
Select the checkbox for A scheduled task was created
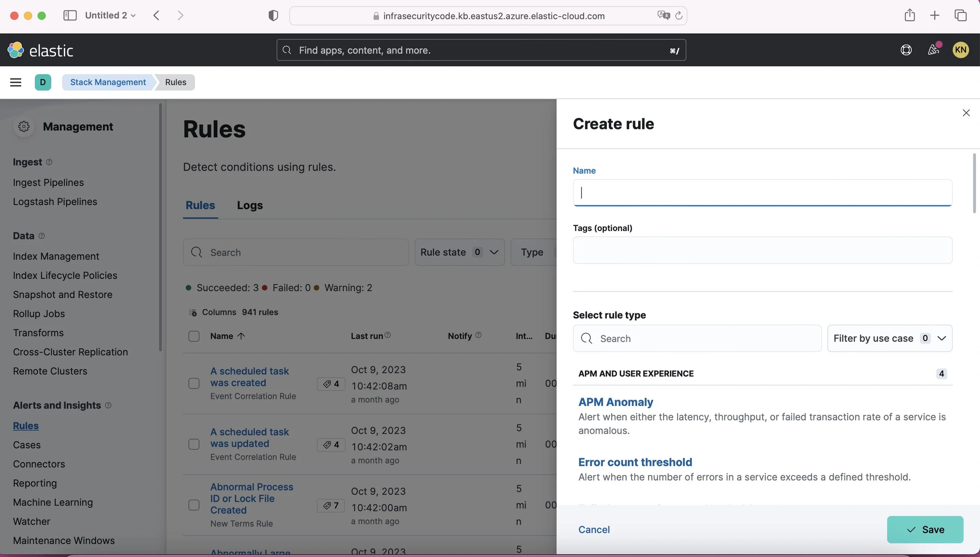point(194,383)
